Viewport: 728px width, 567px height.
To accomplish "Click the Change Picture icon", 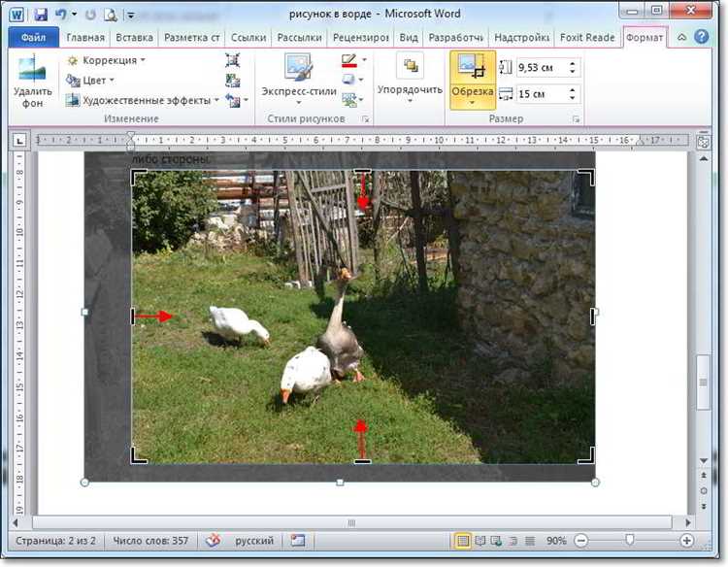I will click(x=233, y=81).
